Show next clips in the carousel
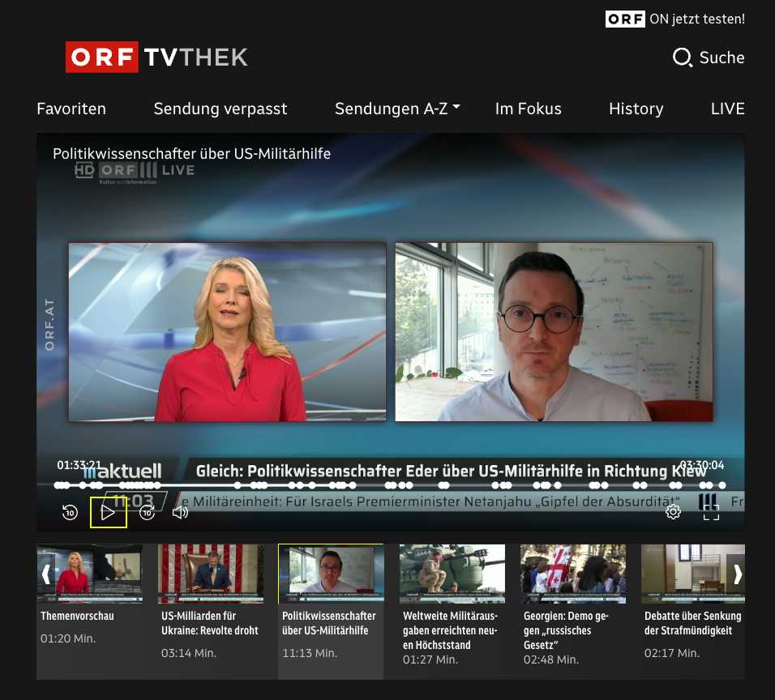The image size is (775, 700). 738,574
